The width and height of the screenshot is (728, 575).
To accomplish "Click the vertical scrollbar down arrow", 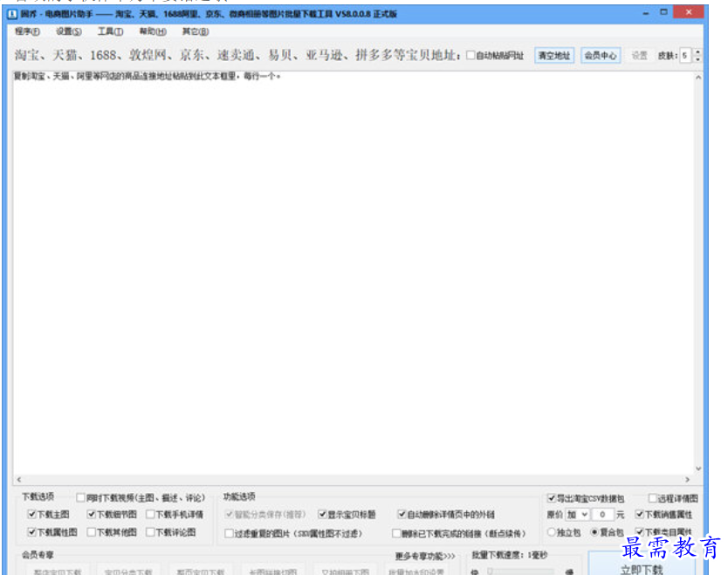I will (698, 469).
